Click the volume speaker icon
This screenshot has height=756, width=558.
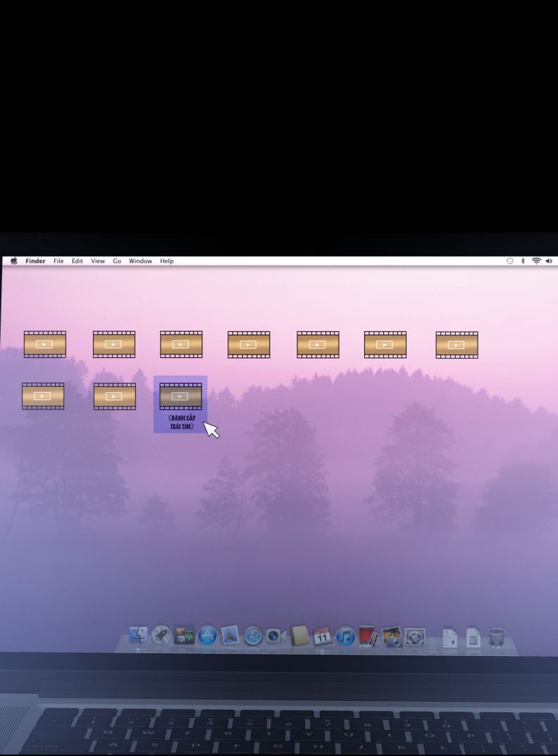coord(549,261)
